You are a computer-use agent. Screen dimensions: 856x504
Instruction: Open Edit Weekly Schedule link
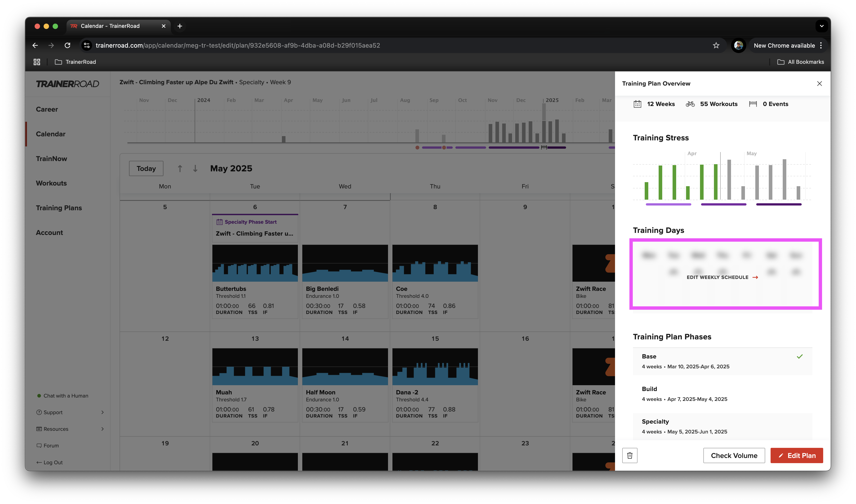coord(722,277)
